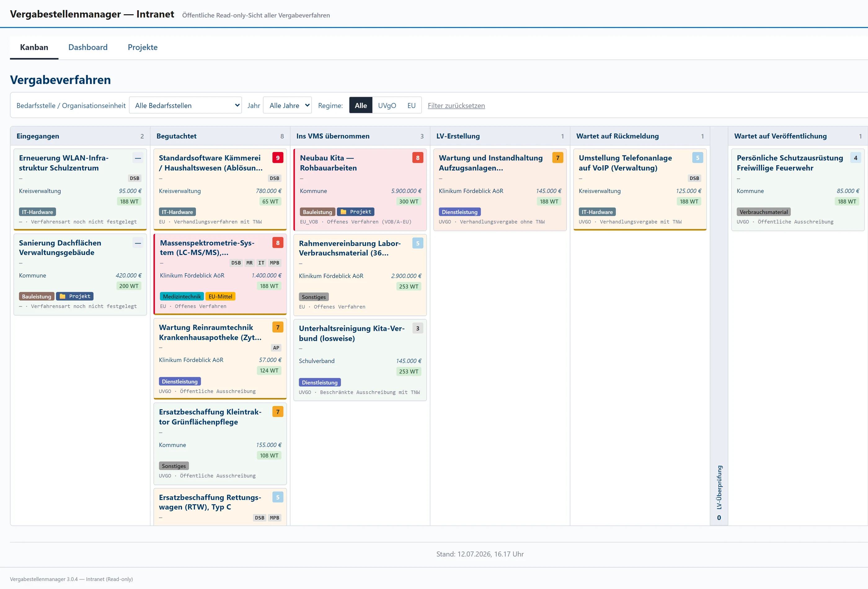Click 'UVGO · Beschränkte Ausschreibung mit TNW' text
Viewport: 868px width, 589px height.
tap(359, 392)
